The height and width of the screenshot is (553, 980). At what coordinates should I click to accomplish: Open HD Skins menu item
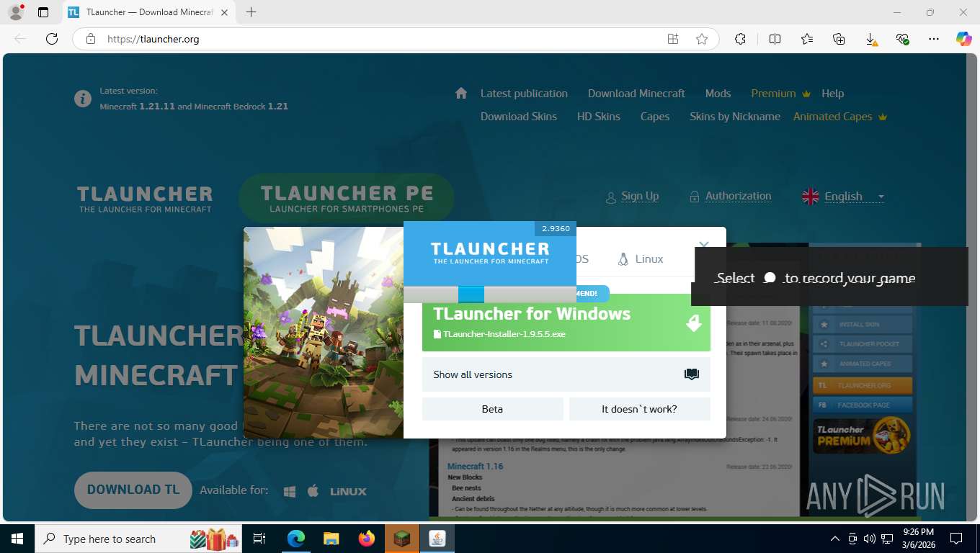[x=599, y=117]
